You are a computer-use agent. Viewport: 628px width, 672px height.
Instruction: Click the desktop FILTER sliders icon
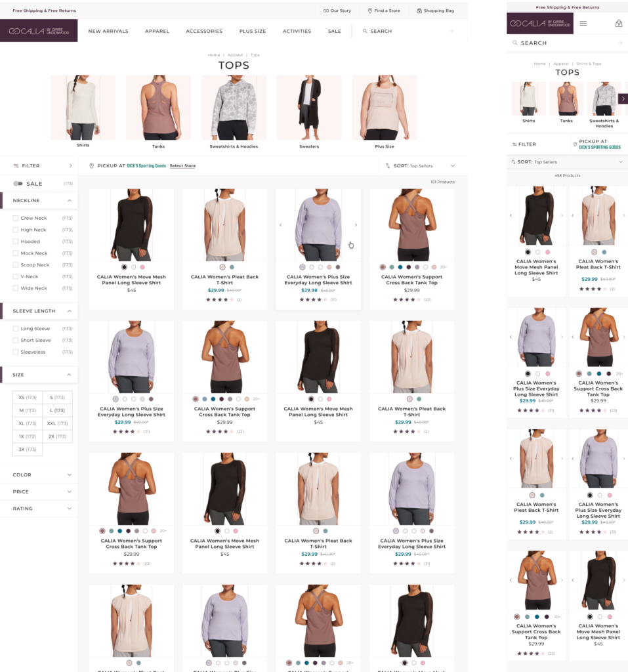(x=16, y=166)
